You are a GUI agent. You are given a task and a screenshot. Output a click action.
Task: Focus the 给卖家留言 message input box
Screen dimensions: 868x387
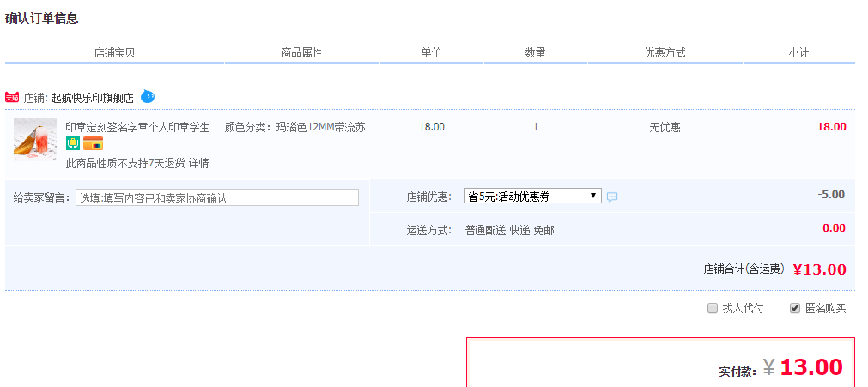pos(216,197)
